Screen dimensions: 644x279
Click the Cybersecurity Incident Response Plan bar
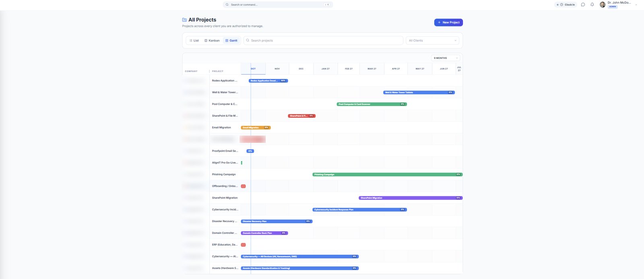pyautogui.click(x=359, y=210)
